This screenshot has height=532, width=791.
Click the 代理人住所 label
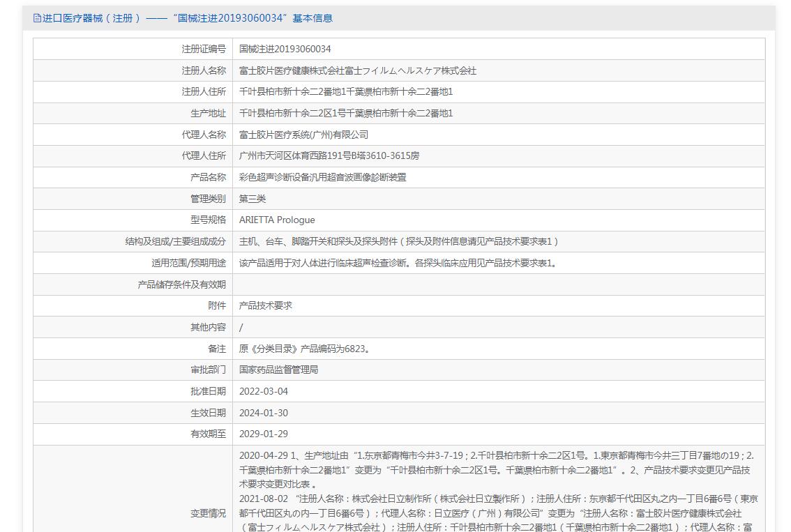coord(204,155)
